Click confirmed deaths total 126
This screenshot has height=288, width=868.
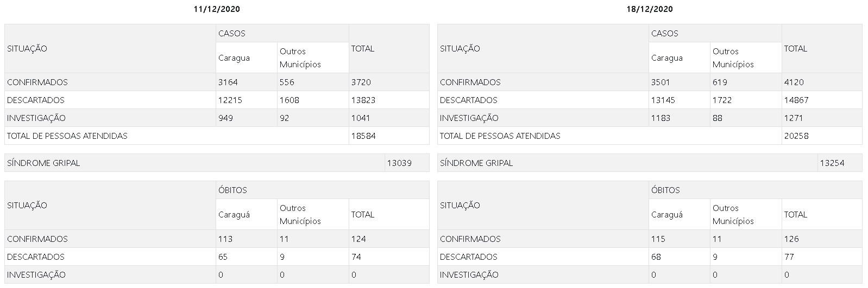[791, 239]
